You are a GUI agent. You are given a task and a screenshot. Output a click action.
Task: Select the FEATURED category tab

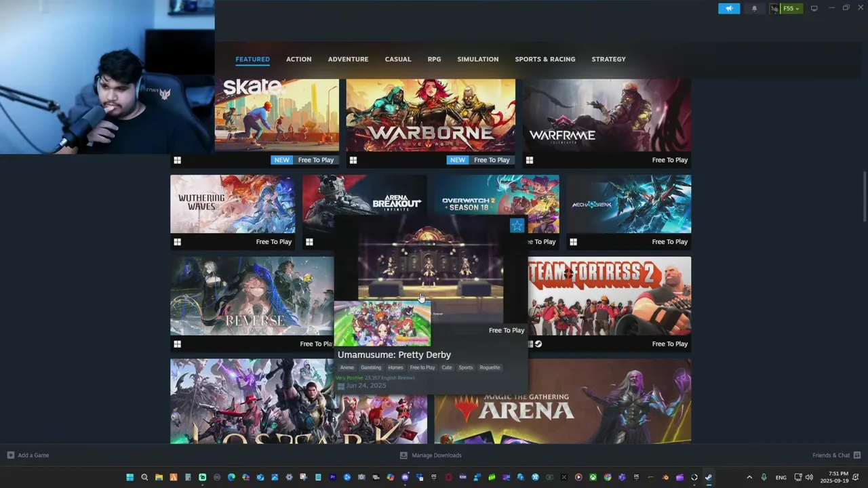click(x=252, y=59)
